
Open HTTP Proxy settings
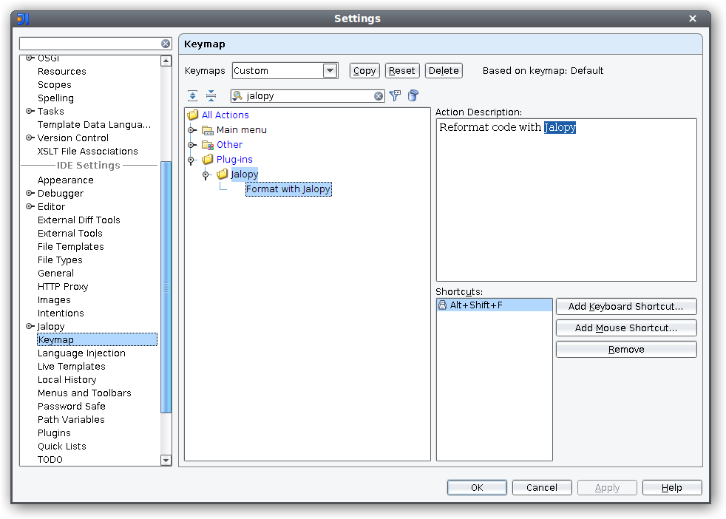tap(63, 287)
